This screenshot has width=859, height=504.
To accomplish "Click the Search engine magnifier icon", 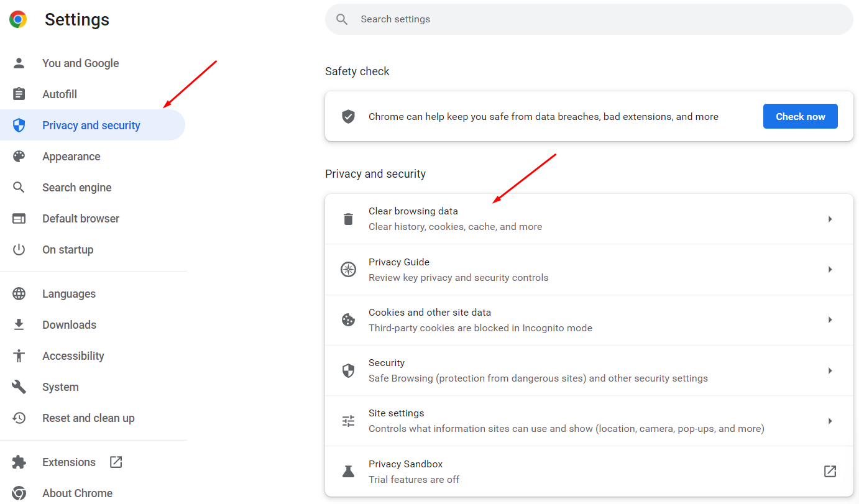I will coord(19,187).
